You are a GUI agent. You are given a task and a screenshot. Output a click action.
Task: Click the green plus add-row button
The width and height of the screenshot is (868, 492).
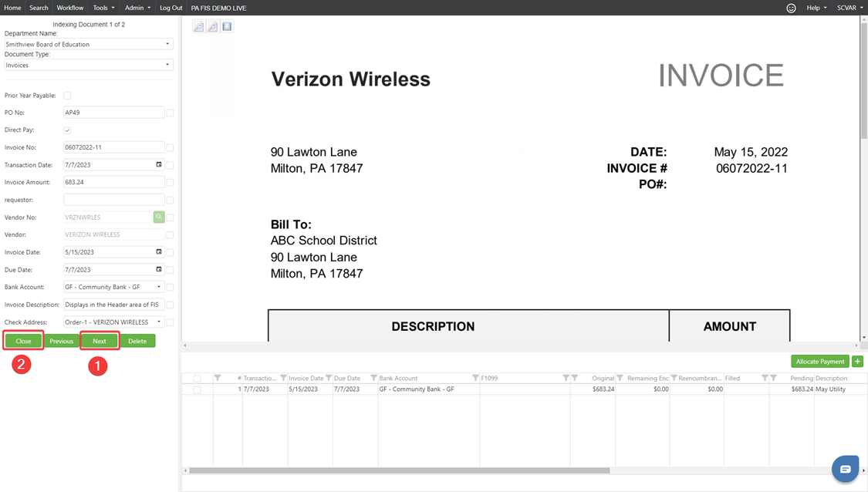(857, 361)
